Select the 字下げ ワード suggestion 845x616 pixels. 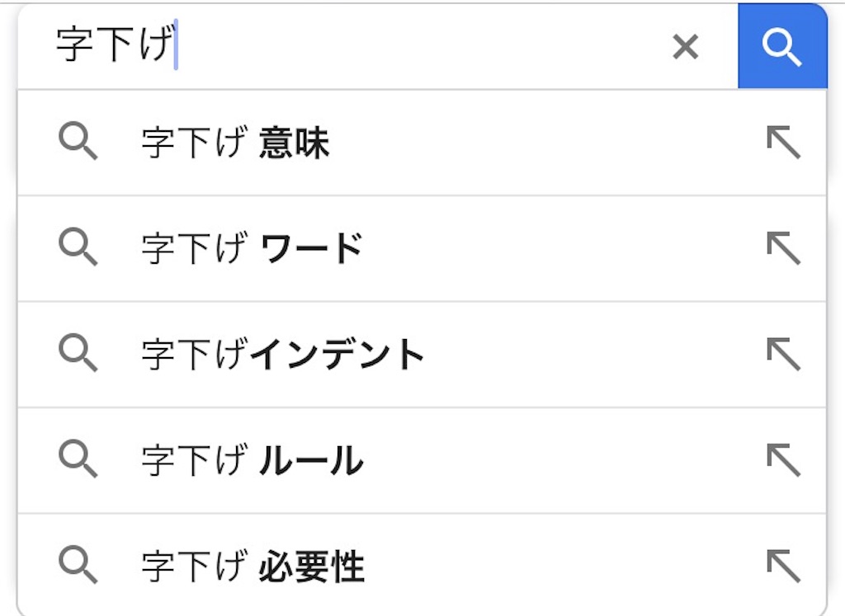tap(422, 248)
